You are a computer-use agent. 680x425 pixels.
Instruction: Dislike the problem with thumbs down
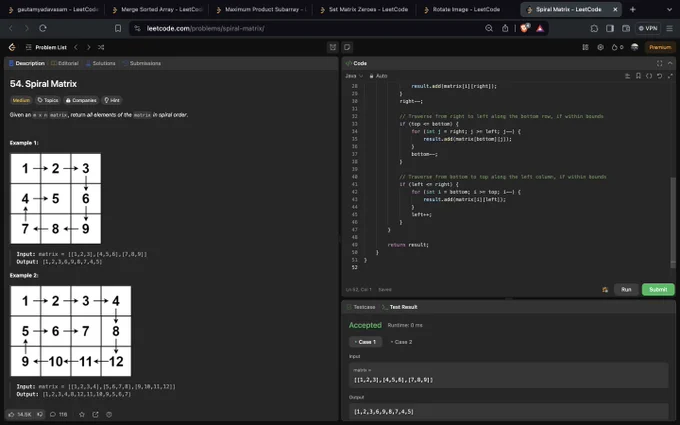(x=40, y=415)
